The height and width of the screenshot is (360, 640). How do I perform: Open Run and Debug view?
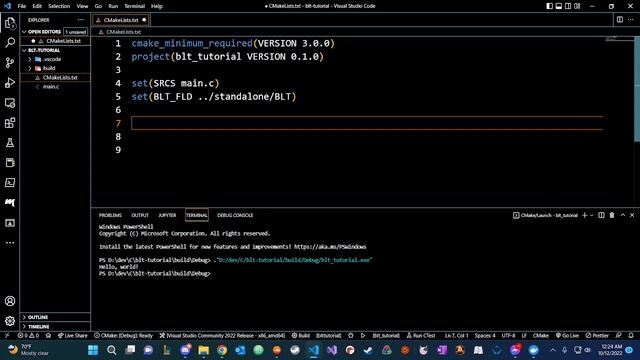[x=10, y=82]
